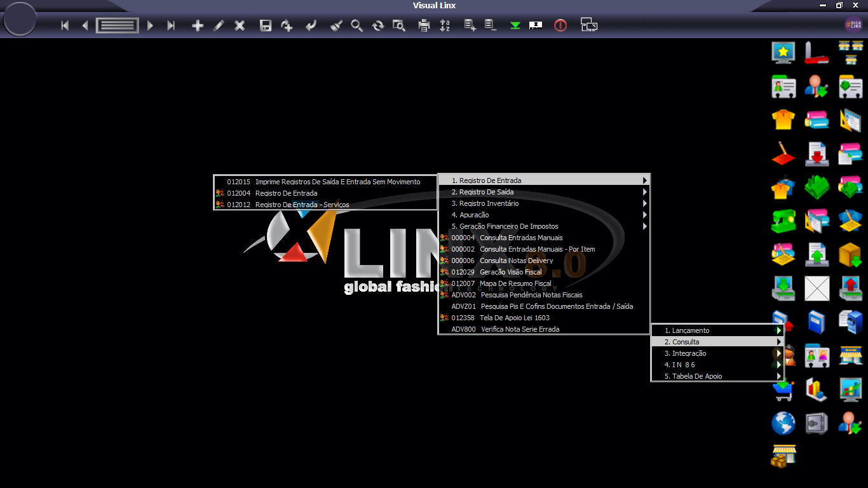
Task: Open the green sewing machine icon
Action: 783,220
